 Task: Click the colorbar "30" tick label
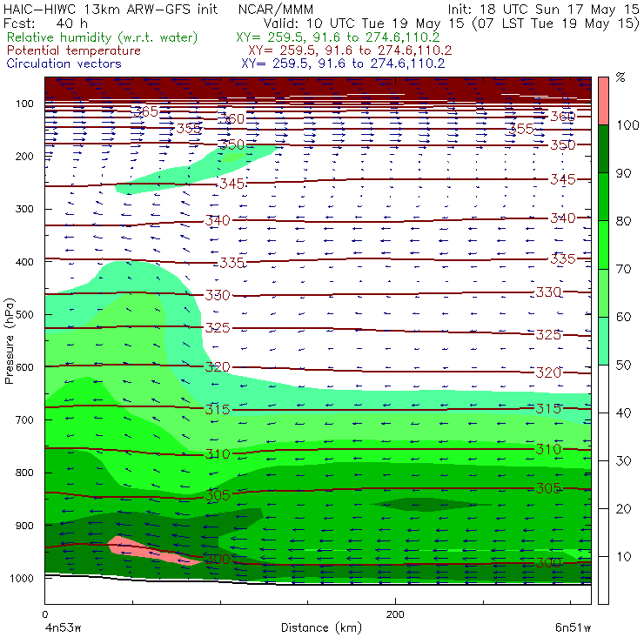point(623,461)
